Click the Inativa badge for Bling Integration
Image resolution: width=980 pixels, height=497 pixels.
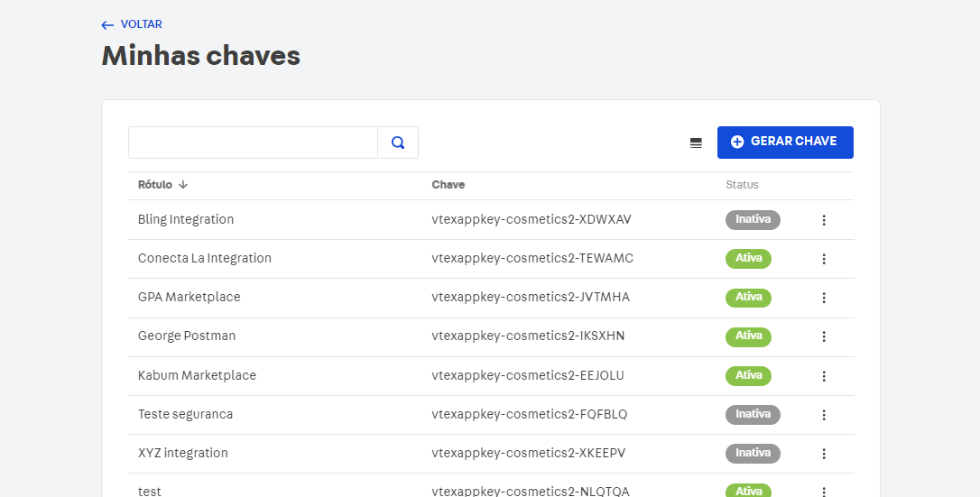(x=753, y=219)
